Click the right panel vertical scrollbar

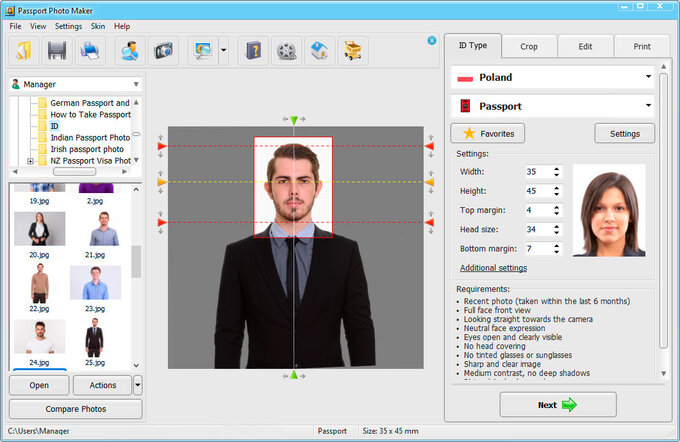pyautogui.click(x=663, y=210)
